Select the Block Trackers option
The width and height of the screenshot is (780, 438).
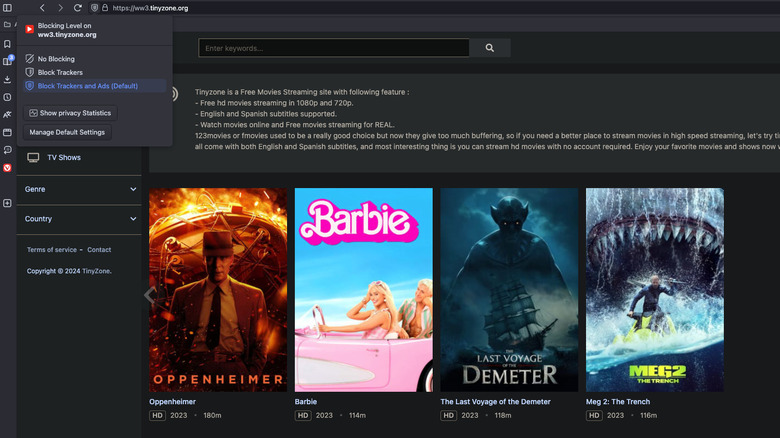(x=60, y=72)
